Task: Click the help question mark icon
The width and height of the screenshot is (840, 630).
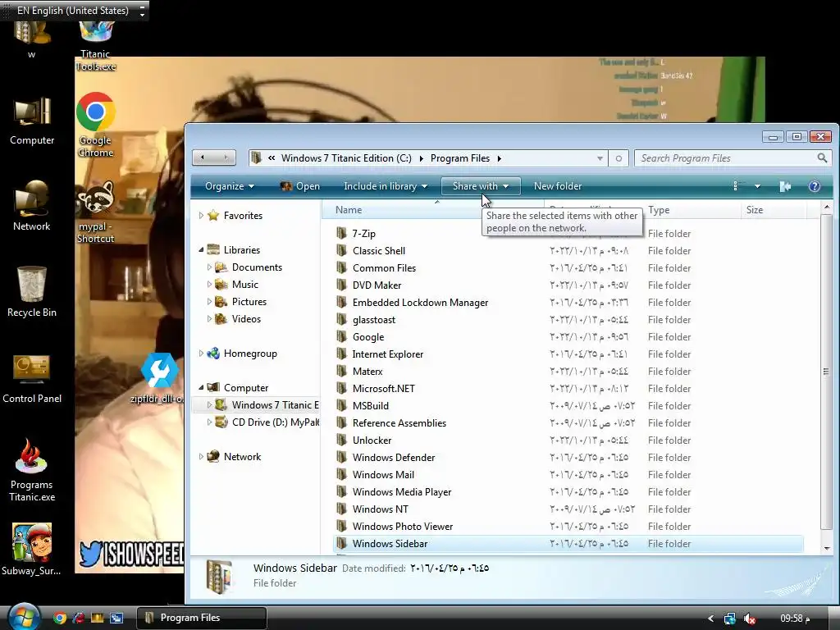Action: click(x=815, y=186)
